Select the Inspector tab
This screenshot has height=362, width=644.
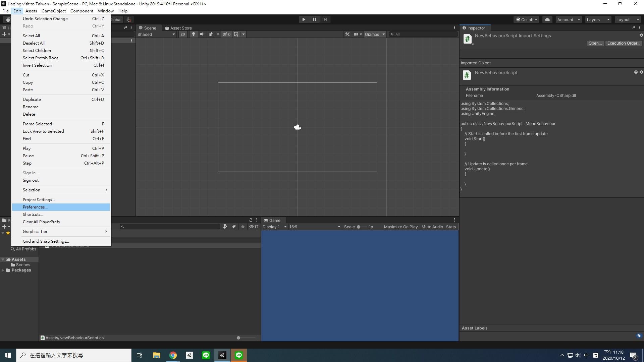[475, 28]
